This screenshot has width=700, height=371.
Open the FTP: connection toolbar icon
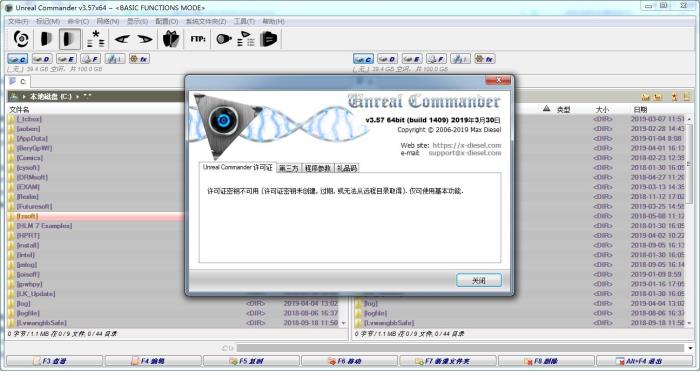pyautogui.click(x=198, y=39)
